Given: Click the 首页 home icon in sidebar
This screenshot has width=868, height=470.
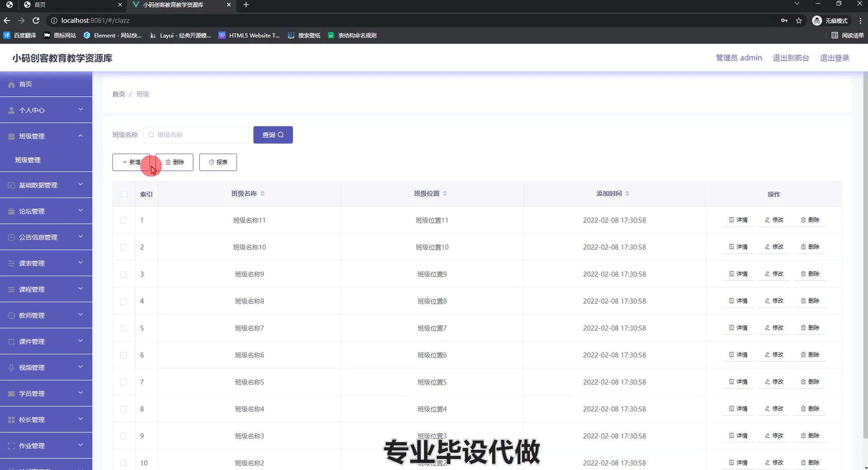Looking at the screenshot, I should 11,85.
